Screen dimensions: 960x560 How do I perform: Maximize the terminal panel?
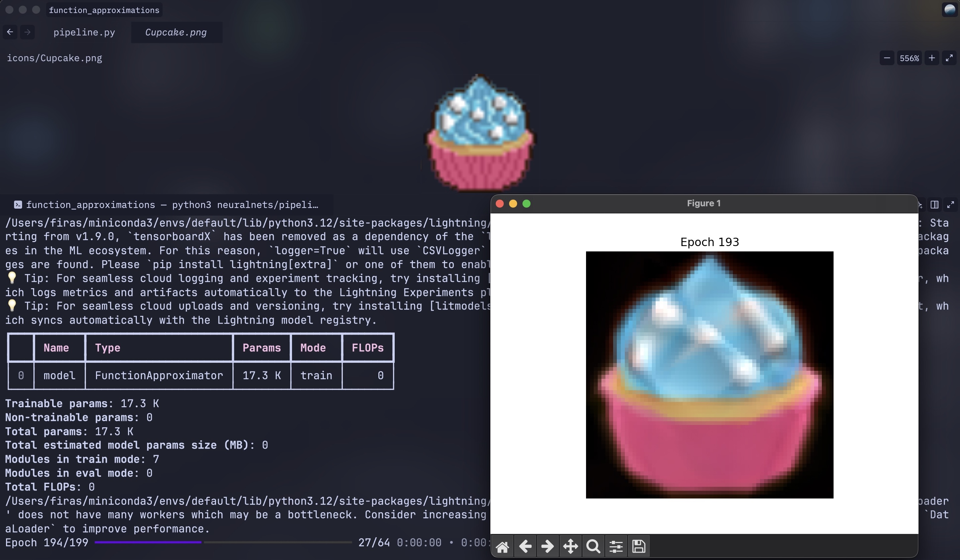coord(951,205)
